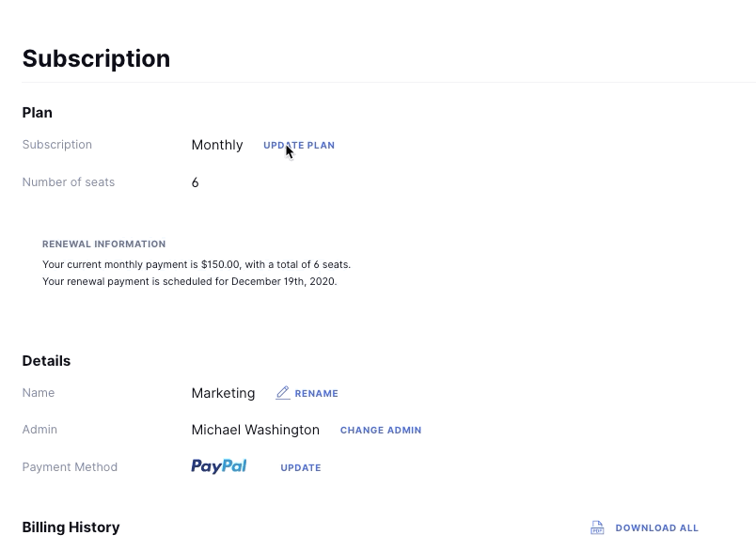
Task: Click the renewal date December 19th line
Action: pyautogui.click(x=189, y=281)
